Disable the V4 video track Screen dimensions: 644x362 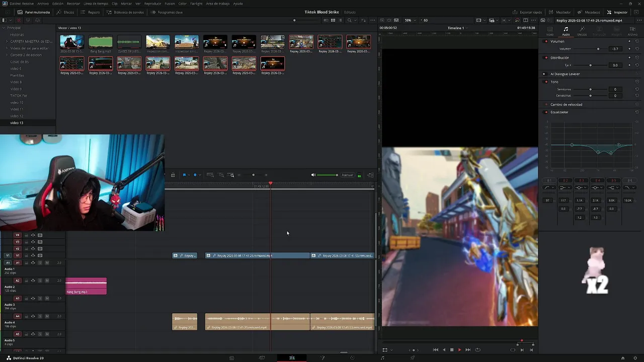tap(40, 235)
